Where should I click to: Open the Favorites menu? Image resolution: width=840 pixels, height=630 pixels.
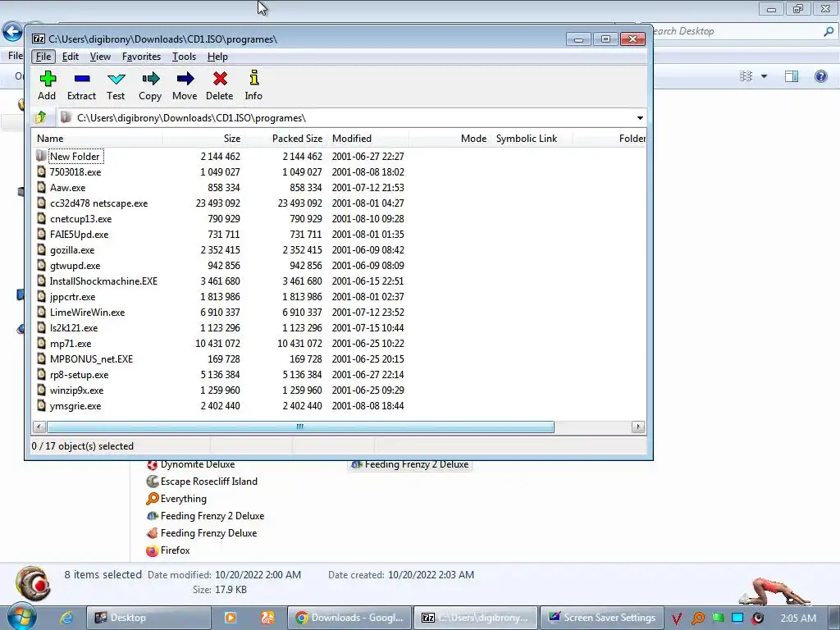[141, 57]
